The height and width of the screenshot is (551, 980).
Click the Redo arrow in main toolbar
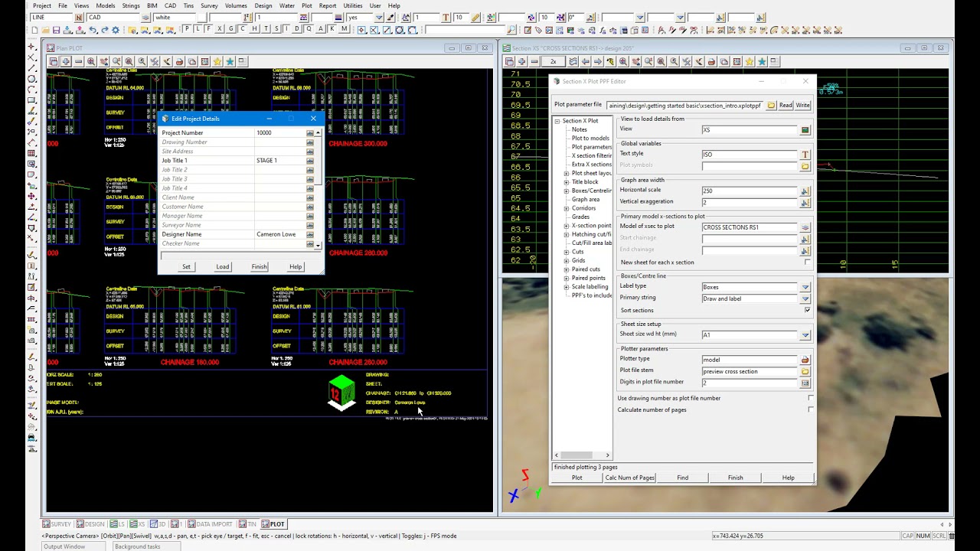click(104, 30)
